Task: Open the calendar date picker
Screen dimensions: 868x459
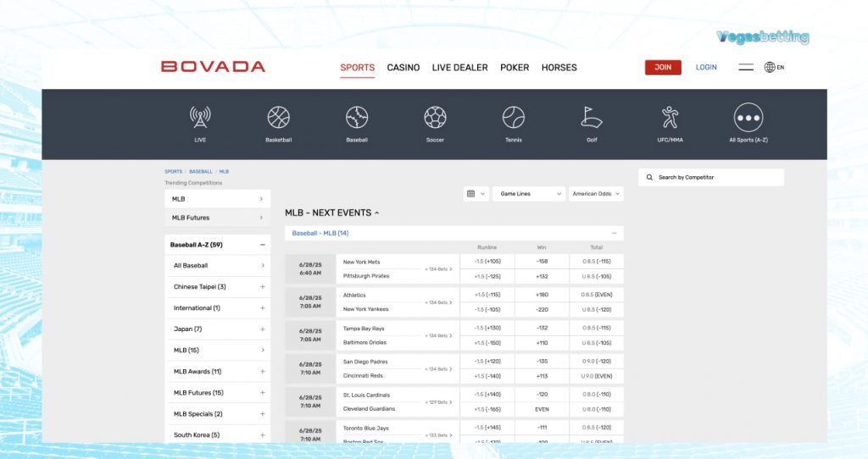Action: click(476, 194)
